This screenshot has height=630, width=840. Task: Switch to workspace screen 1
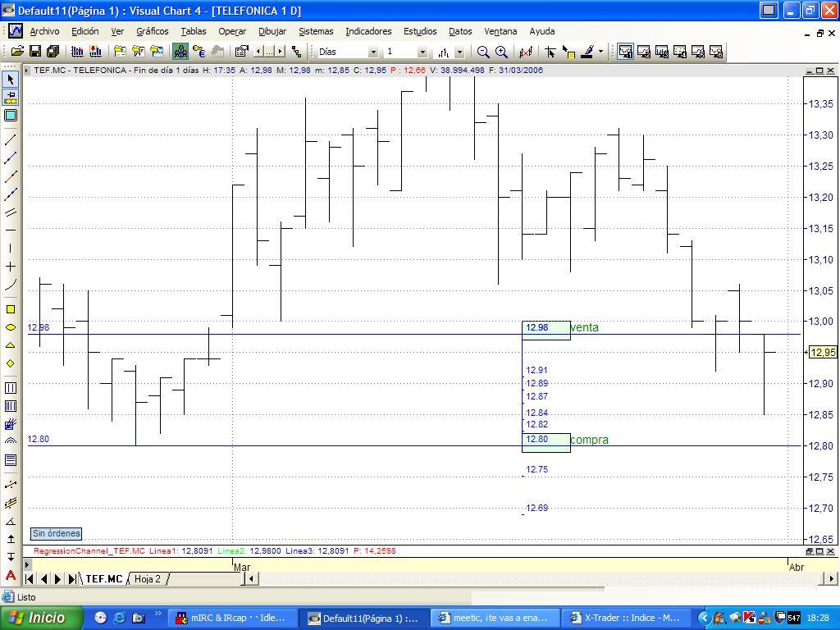625,52
